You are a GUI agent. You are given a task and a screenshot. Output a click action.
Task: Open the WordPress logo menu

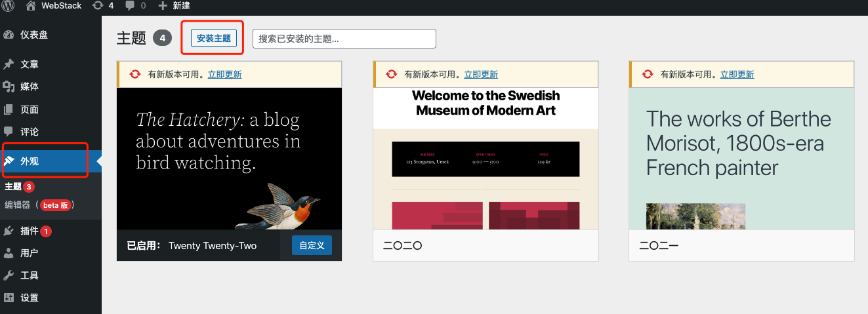click(x=8, y=6)
